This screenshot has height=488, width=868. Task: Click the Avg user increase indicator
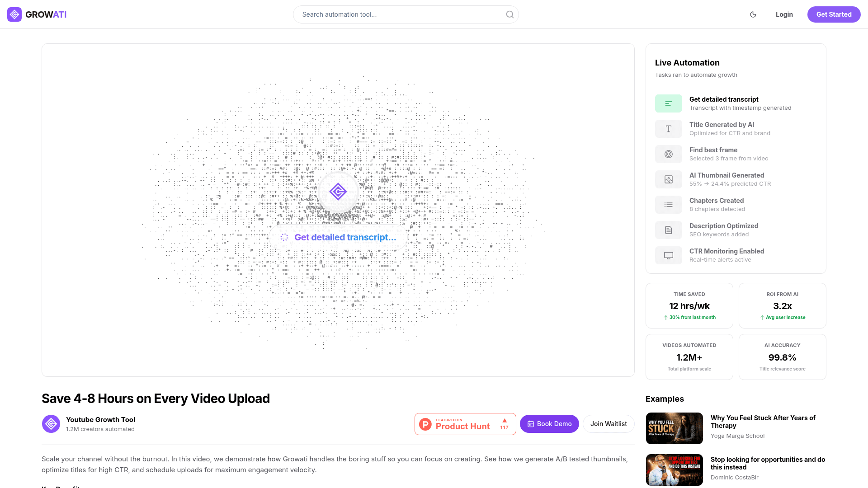(783, 318)
